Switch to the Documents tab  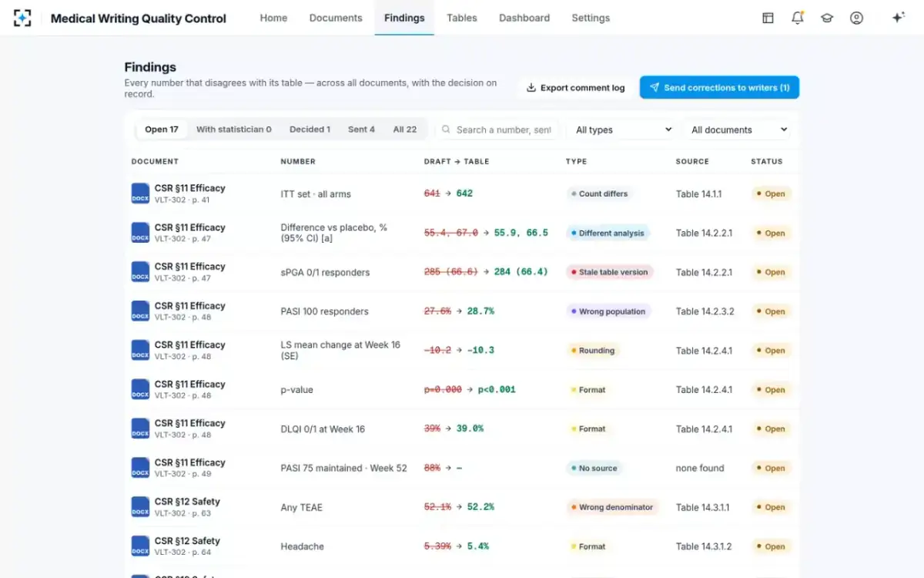(x=336, y=18)
